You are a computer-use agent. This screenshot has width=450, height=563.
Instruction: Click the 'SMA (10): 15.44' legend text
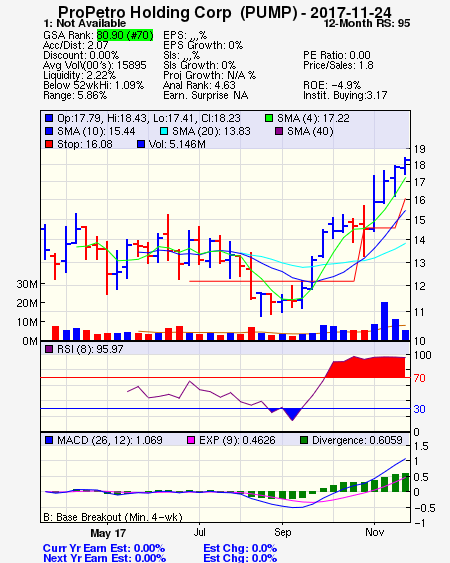click(96, 131)
